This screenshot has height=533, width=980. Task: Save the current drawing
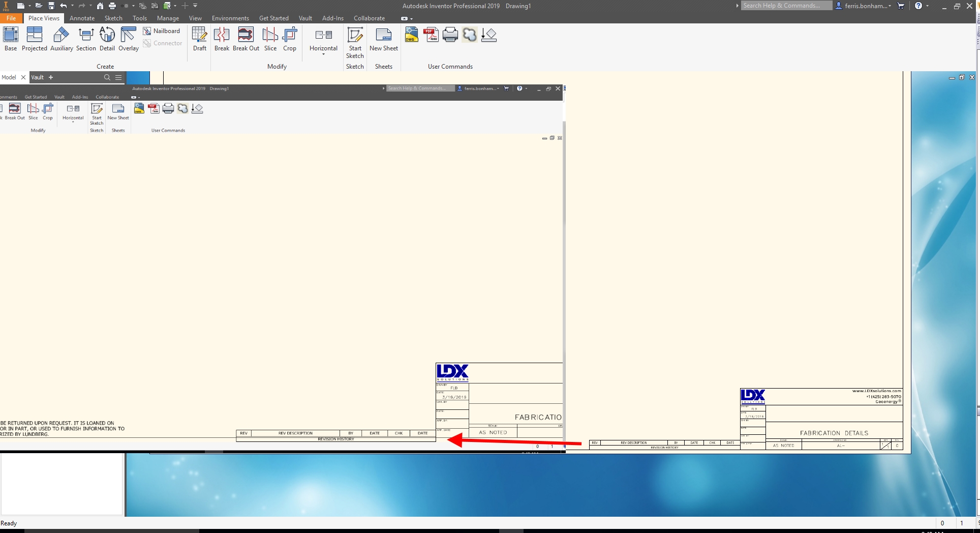point(50,6)
